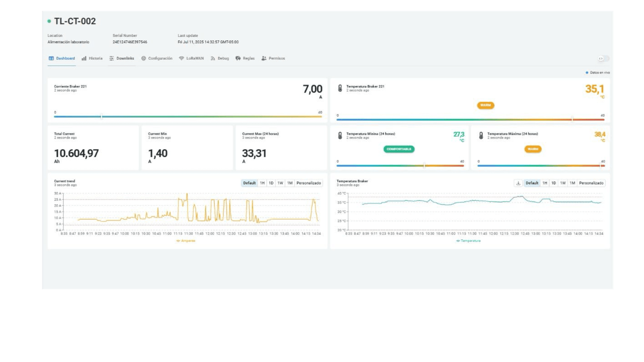This screenshot has width=644, height=362.
Task: Click thermometer icon of Temperatura Braker 221
Action: click(x=340, y=88)
